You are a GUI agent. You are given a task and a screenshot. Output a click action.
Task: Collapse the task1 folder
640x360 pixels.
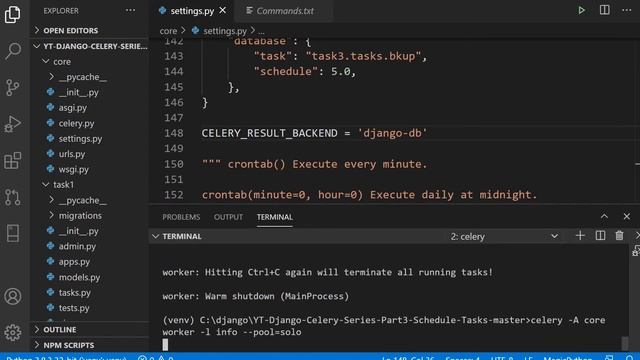click(59, 185)
